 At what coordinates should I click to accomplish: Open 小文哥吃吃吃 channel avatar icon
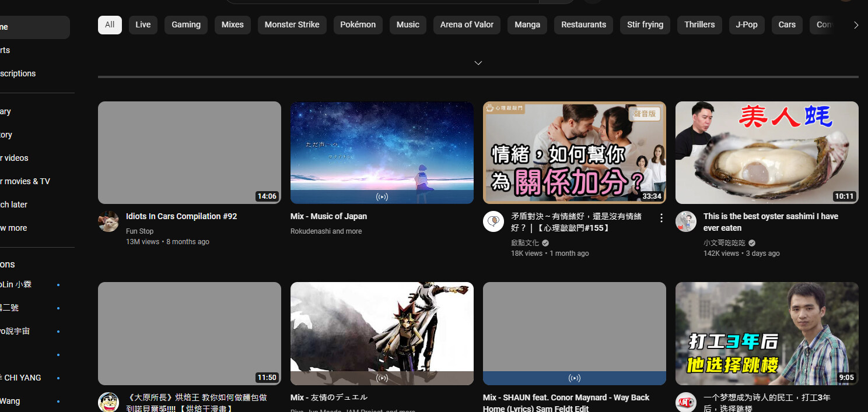686,221
